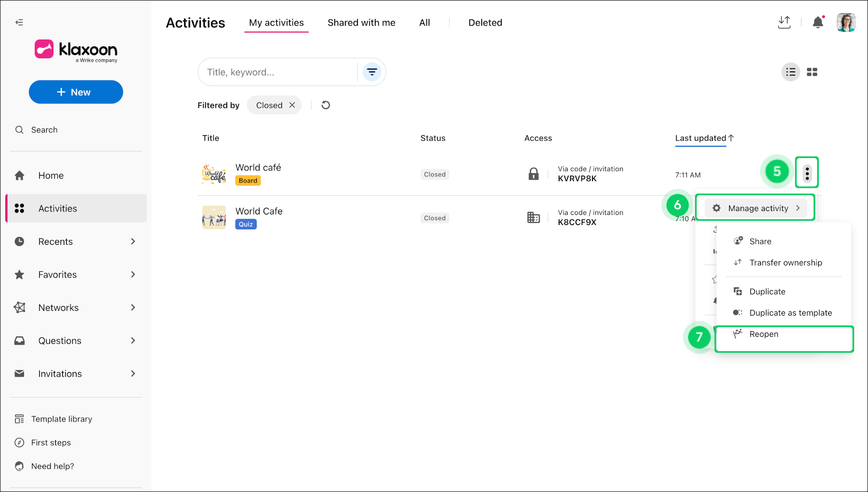Screen dimensions: 868x492
Task: Toggle the grid view display
Action: tap(812, 71)
